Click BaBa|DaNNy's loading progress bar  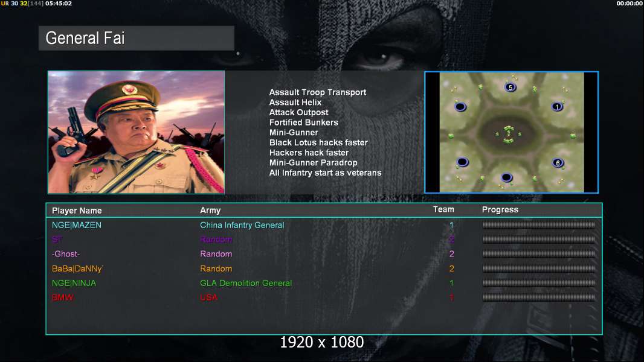point(539,268)
